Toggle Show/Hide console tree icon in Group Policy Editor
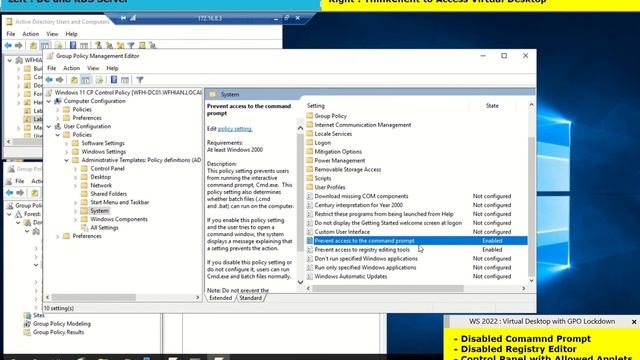This screenshot has height=360, width=640. pyautogui.click(x=85, y=80)
